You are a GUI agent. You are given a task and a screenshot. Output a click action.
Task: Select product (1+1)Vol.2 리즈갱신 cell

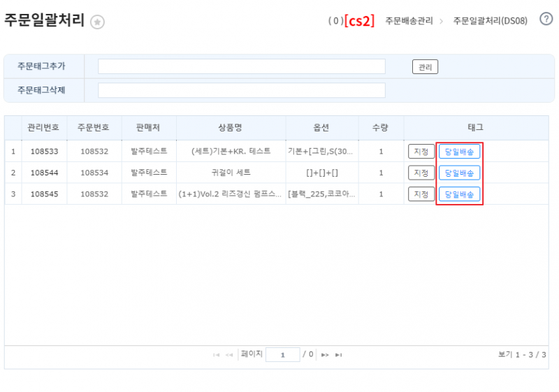230,194
